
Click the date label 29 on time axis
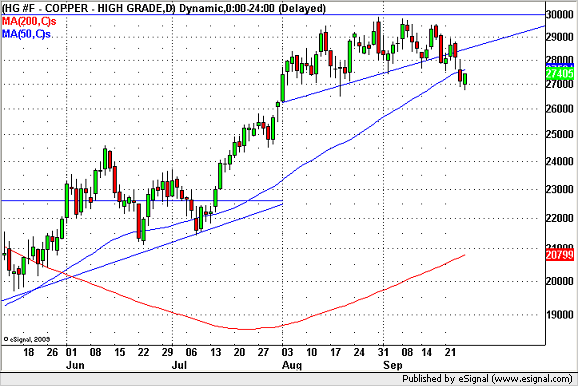point(167,352)
